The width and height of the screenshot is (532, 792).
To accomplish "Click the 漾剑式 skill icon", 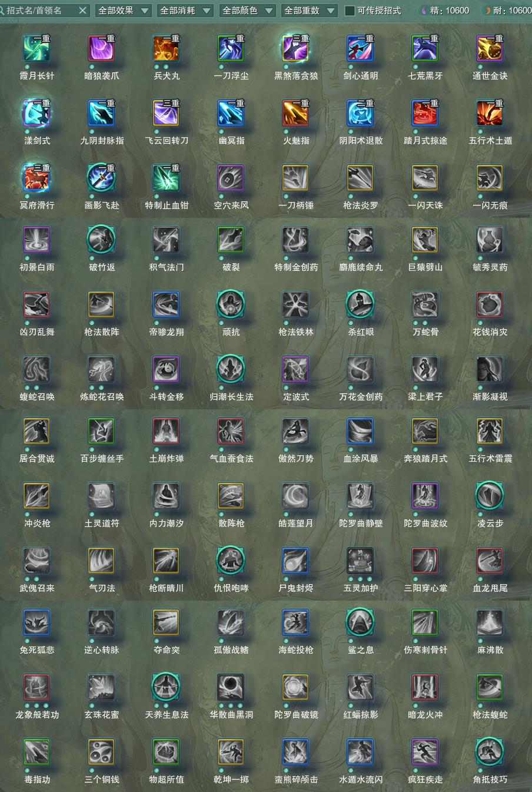I will (x=36, y=113).
